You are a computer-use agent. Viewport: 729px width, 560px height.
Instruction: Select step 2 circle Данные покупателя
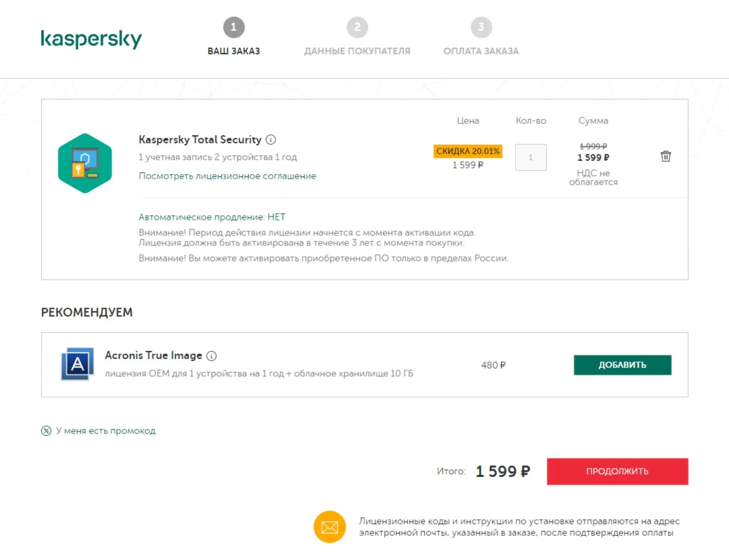click(x=357, y=27)
